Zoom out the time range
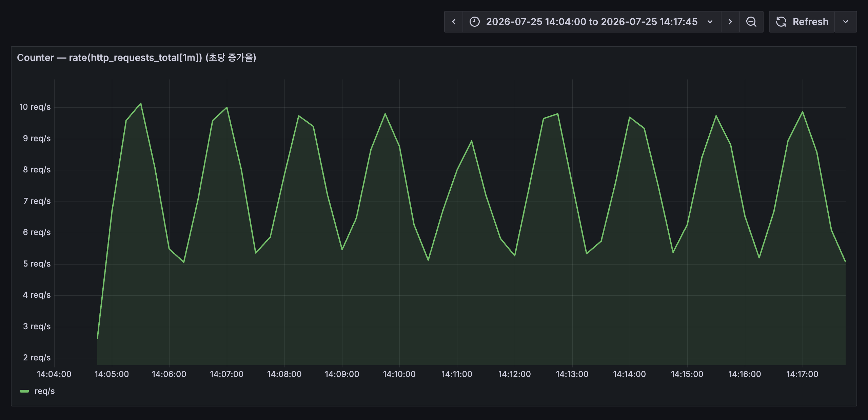 [x=751, y=22]
